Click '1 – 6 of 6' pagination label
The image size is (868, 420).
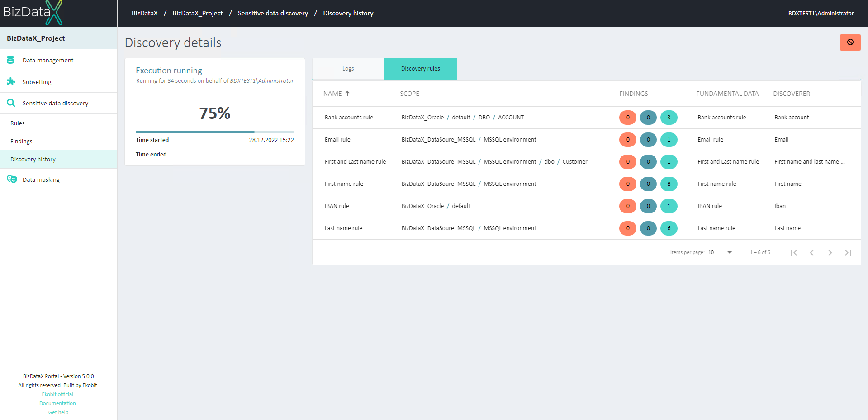(760, 252)
